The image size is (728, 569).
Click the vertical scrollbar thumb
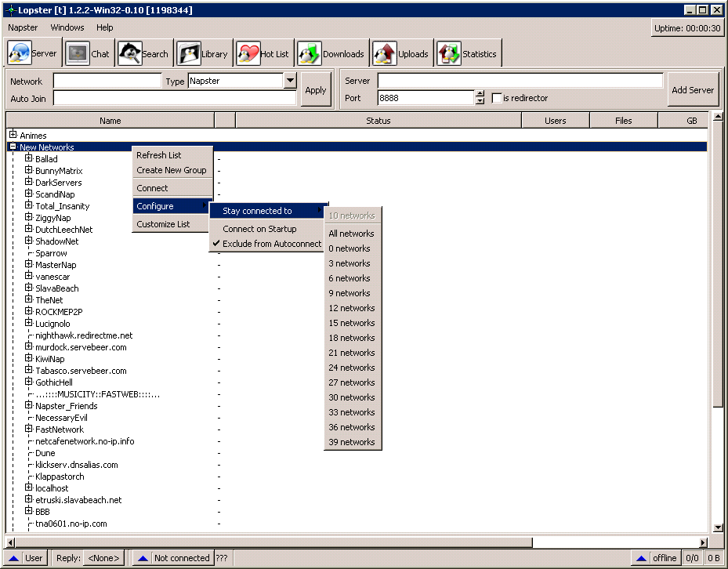(x=718, y=264)
